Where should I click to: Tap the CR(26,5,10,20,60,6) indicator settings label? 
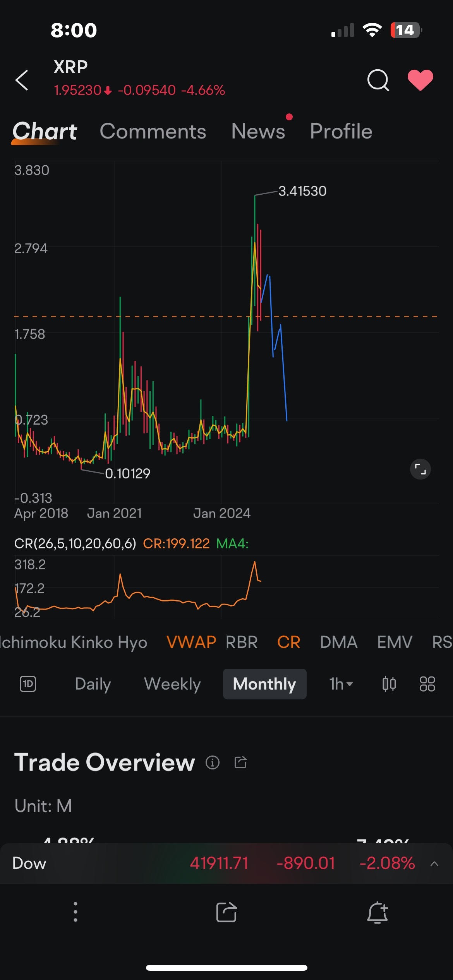(x=75, y=543)
